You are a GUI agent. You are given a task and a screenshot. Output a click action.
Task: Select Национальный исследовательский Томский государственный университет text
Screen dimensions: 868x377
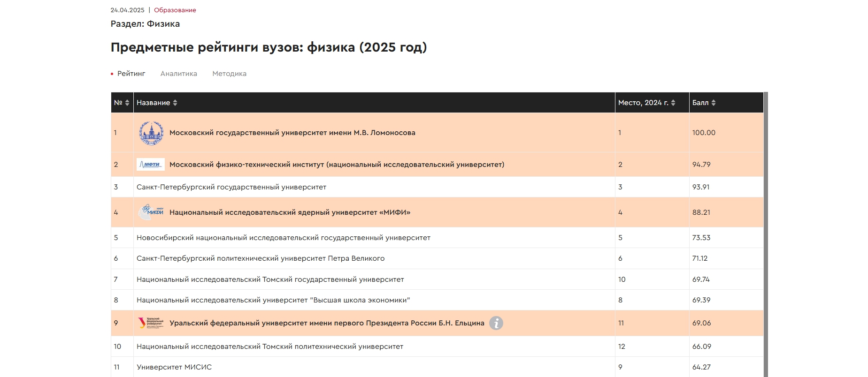[x=270, y=279]
